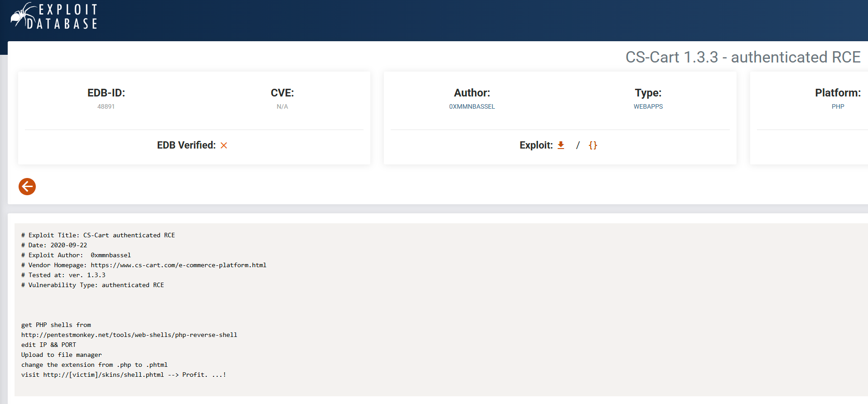Click the 'Upload to file manager' line
This screenshot has width=868, height=404.
[x=61, y=355]
